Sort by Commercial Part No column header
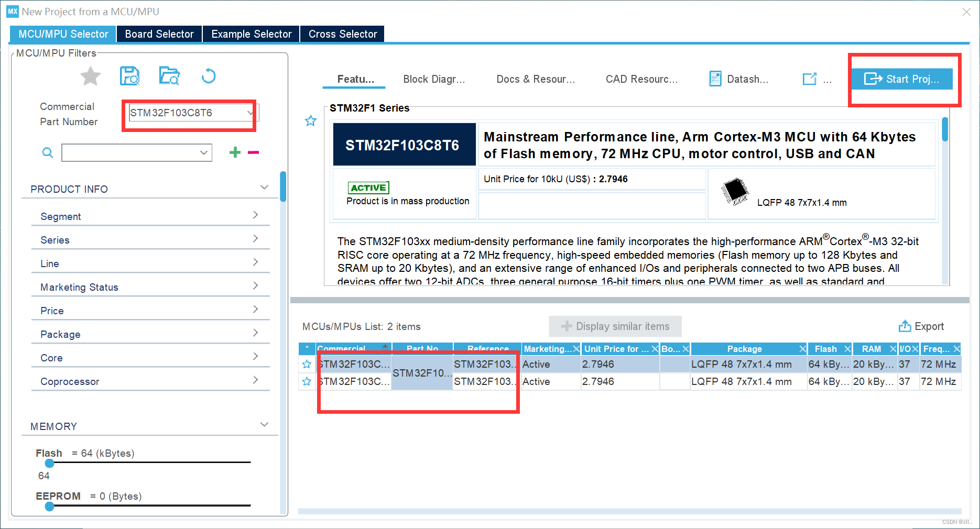This screenshot has width=980, height=529. click(x=353, y=349)
